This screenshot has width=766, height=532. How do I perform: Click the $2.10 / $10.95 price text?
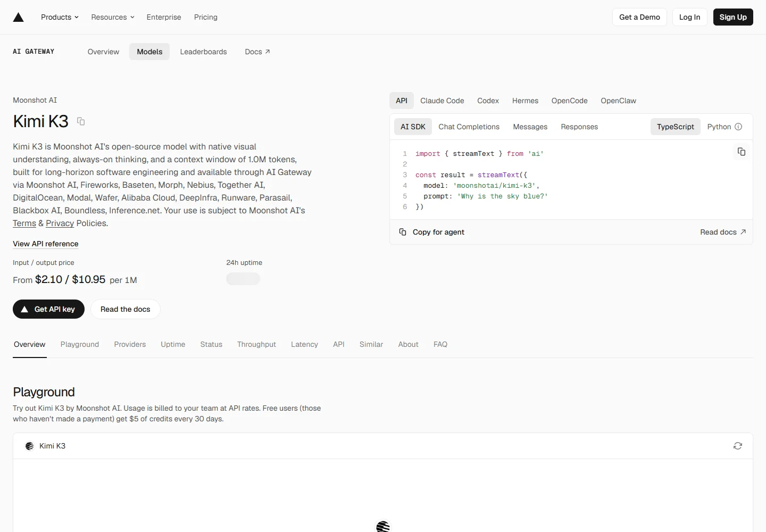click(70, 279)
